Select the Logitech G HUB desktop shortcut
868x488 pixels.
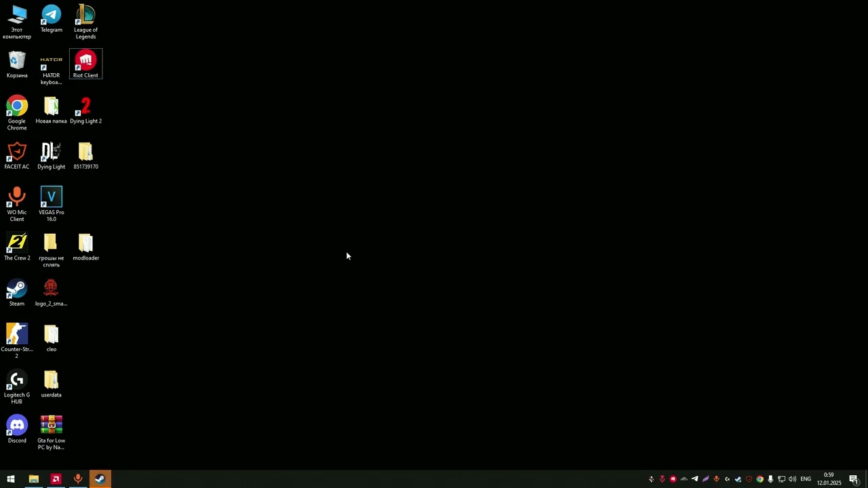17,387
